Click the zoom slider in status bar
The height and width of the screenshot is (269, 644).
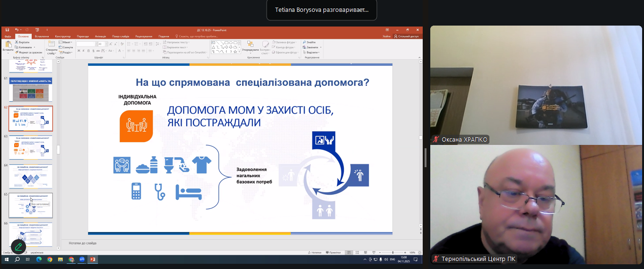pos(392,252)
